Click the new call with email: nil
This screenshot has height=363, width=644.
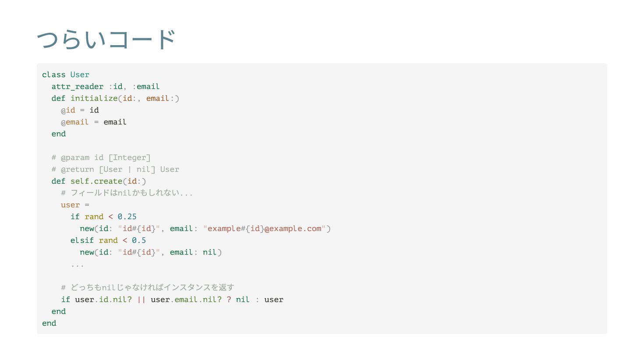tap(151, 252)
